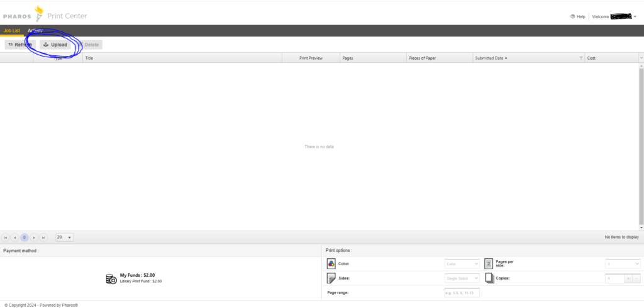Open the items per page dropdown showing 20
644x308 pixels.
[65, 238]
